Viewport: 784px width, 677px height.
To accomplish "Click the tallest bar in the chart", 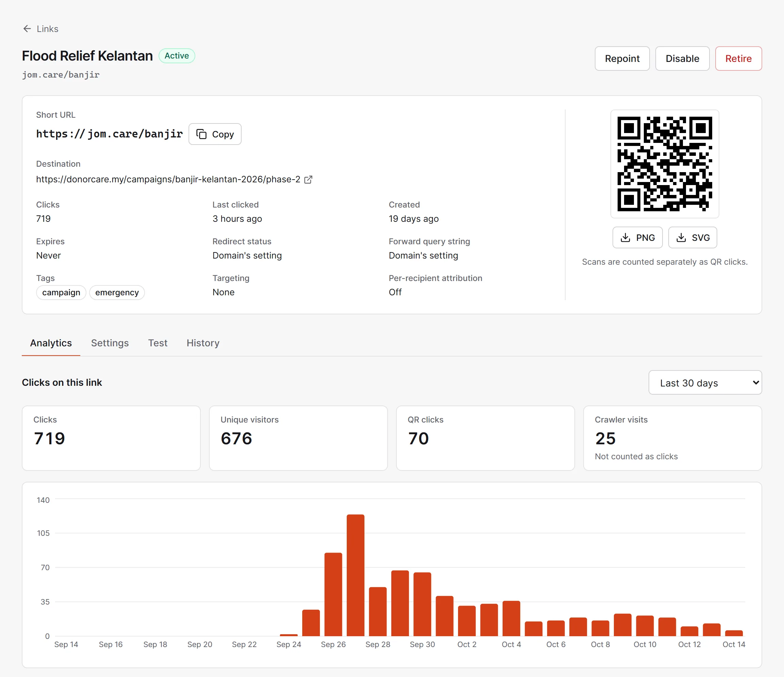I will (355, 575).
